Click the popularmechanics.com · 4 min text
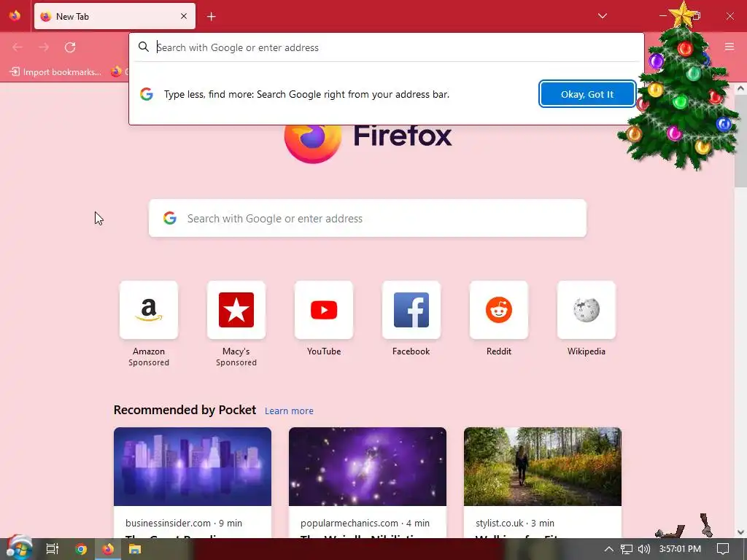The height and width of the screenshot is (560, 747). (x=365, y=523)
